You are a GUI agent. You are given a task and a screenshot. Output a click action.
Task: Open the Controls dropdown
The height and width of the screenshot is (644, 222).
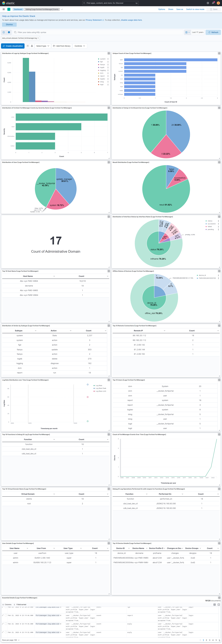(79, 46)
